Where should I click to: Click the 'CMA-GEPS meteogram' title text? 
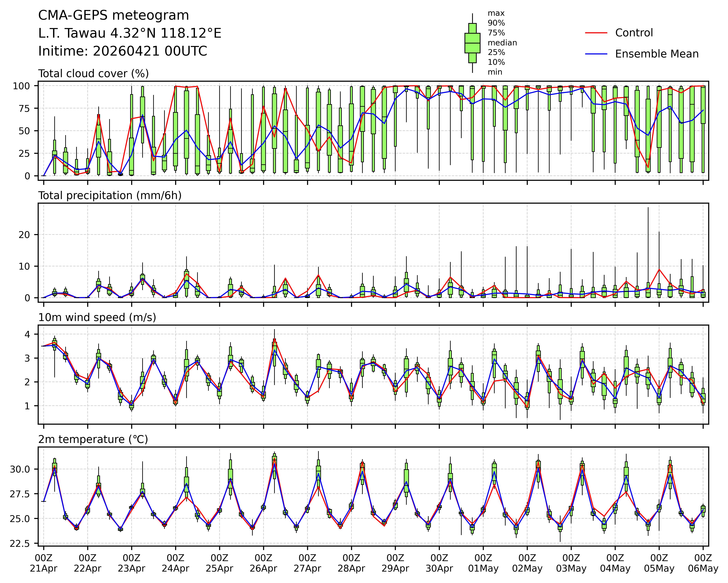(x=114, y=16)
